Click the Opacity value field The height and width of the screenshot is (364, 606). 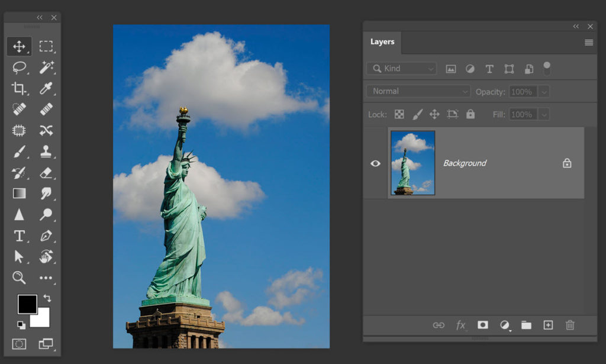coord(523,92)
